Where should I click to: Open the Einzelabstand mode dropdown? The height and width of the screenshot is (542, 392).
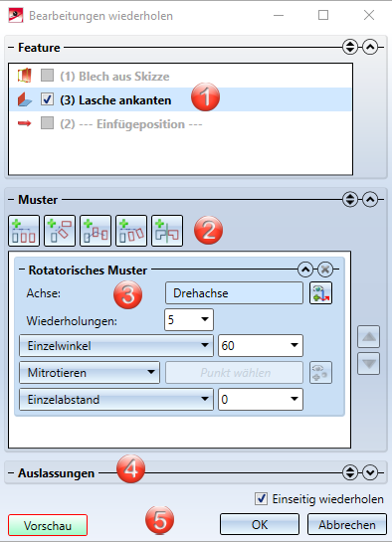(x=116, y=400)
